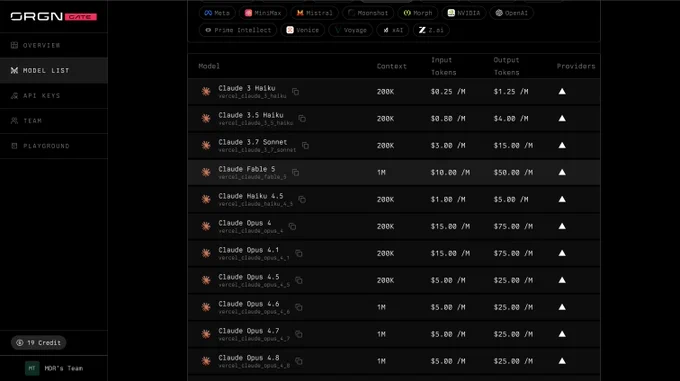Click the Output Tokens column header
Viewport: 680px width, 381px height.
click(507, 66)
